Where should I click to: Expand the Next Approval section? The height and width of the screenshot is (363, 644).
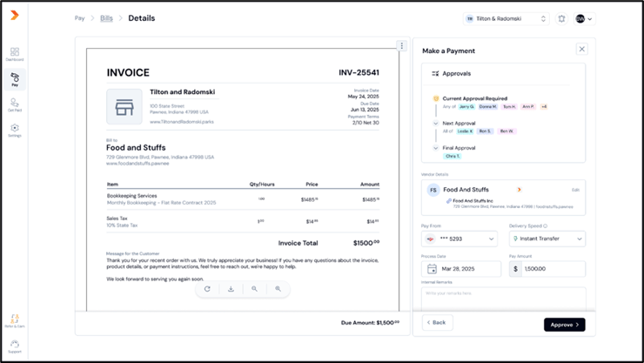(x=436, y=124)
